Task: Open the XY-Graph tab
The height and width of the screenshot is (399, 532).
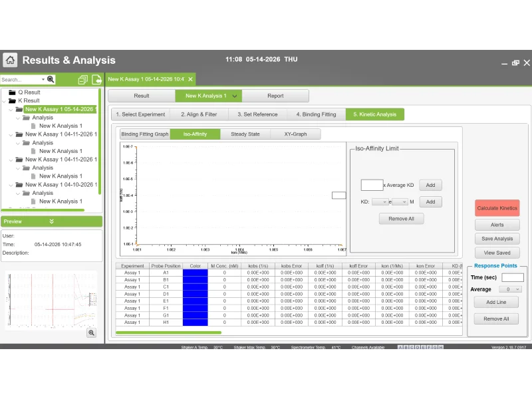Action: 295,134
